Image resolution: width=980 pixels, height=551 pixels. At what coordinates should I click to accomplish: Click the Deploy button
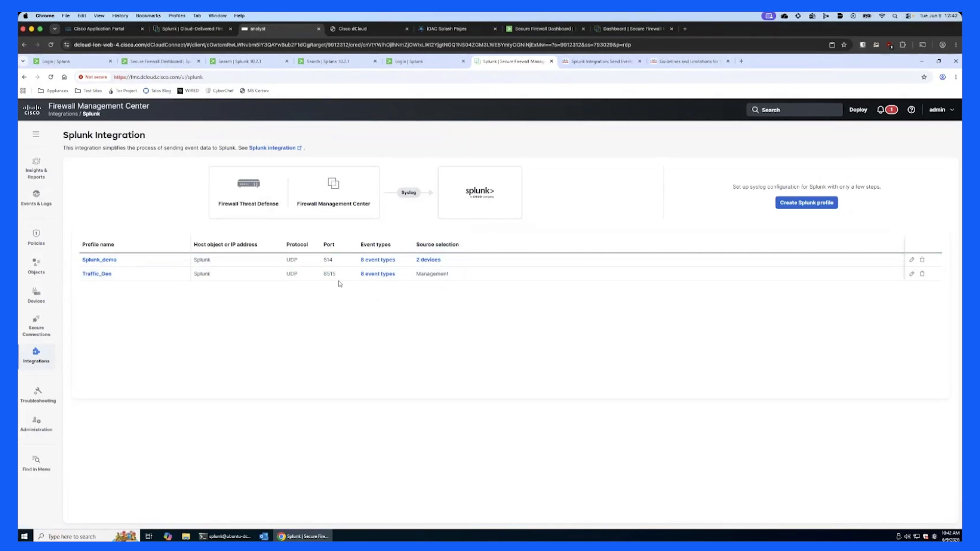(858, 110)
